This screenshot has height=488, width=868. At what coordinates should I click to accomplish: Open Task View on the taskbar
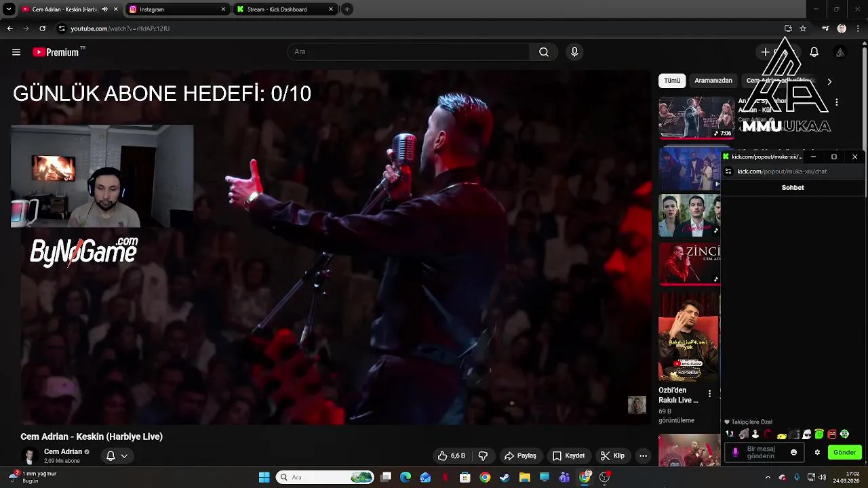tap(386, 477)
